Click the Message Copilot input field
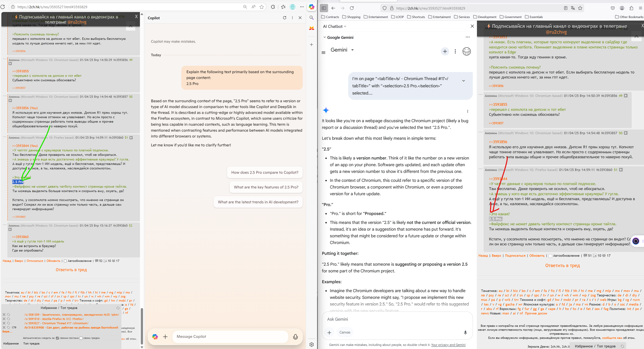 pyautogui.click(x=230, y=337)
